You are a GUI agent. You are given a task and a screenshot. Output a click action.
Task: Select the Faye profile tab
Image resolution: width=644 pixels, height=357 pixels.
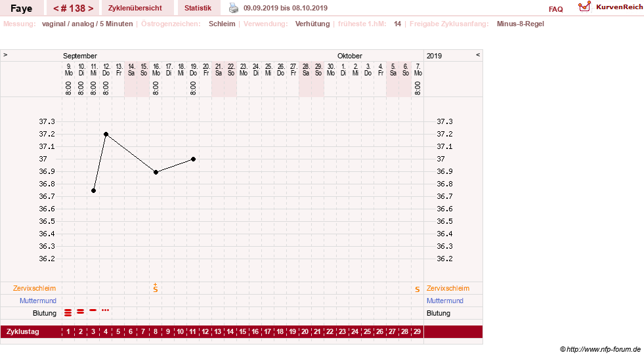22,9
